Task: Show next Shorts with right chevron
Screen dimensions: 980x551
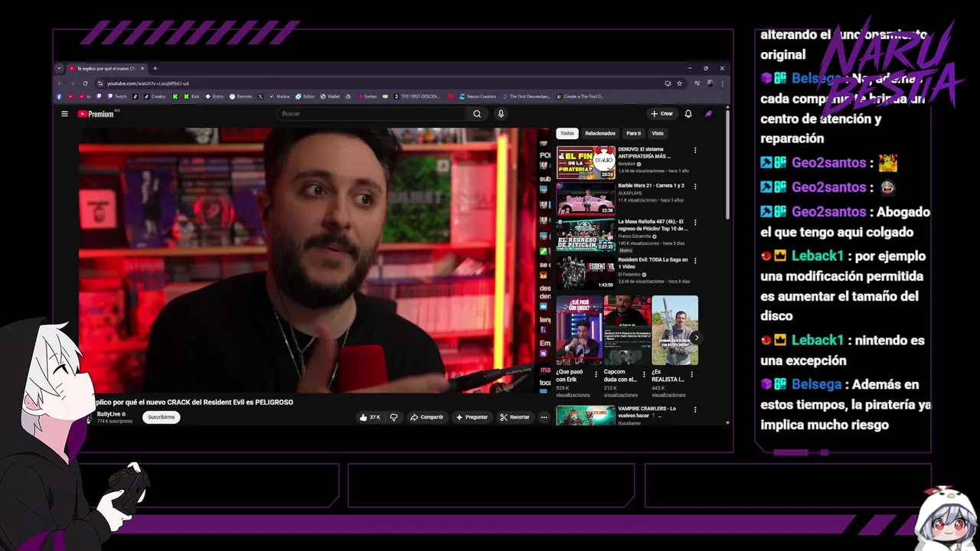Action: point(696,337)
